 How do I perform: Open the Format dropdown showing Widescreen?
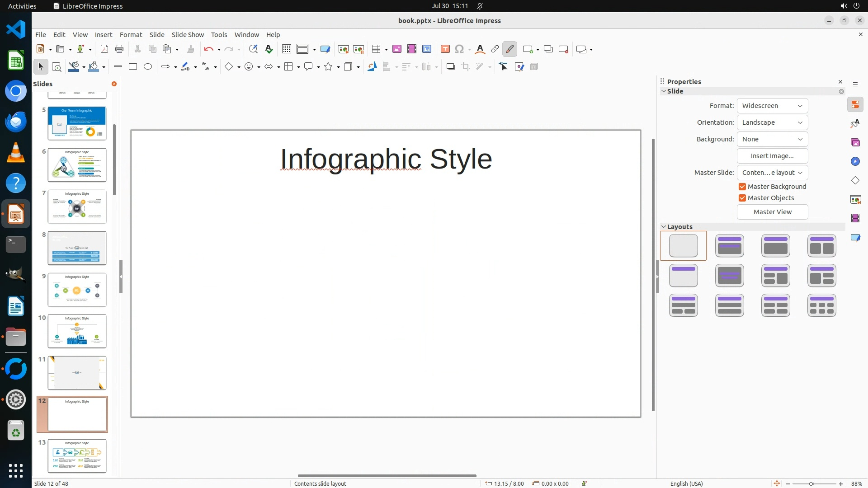tap(772, 106)
